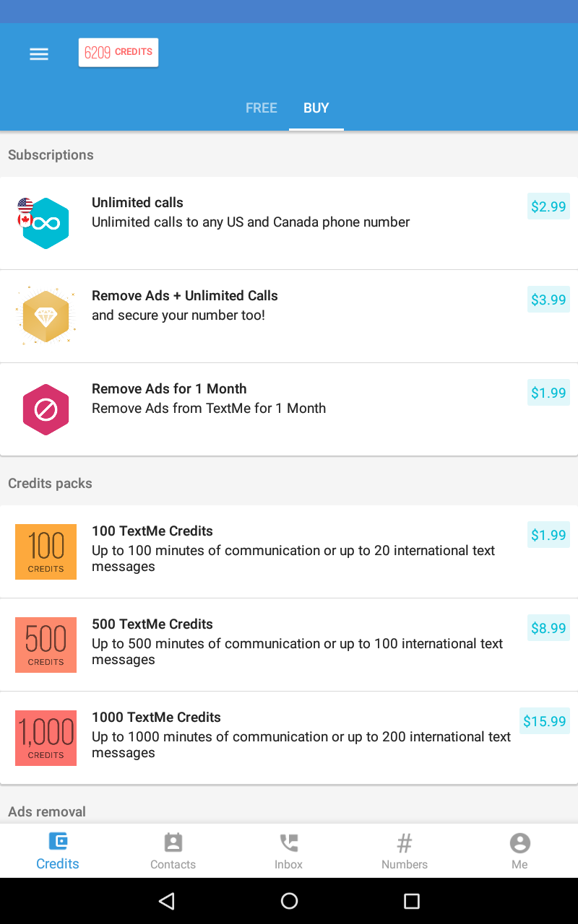Buy 100 TextMe Credits for $1.99 in Credits packs
This screenshot has width=578, height=924.
[x=548, y=535]
